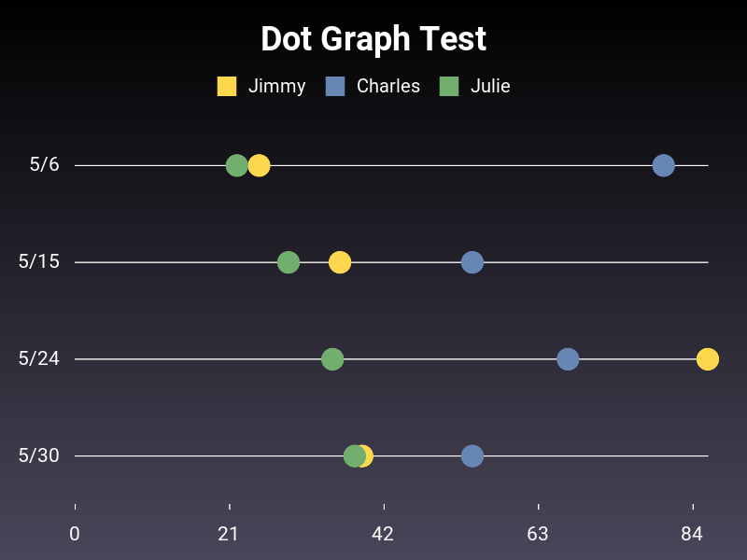
Task: Click the Dot Graph Test title
Action: pyautogui.click(x=373, y=38)
